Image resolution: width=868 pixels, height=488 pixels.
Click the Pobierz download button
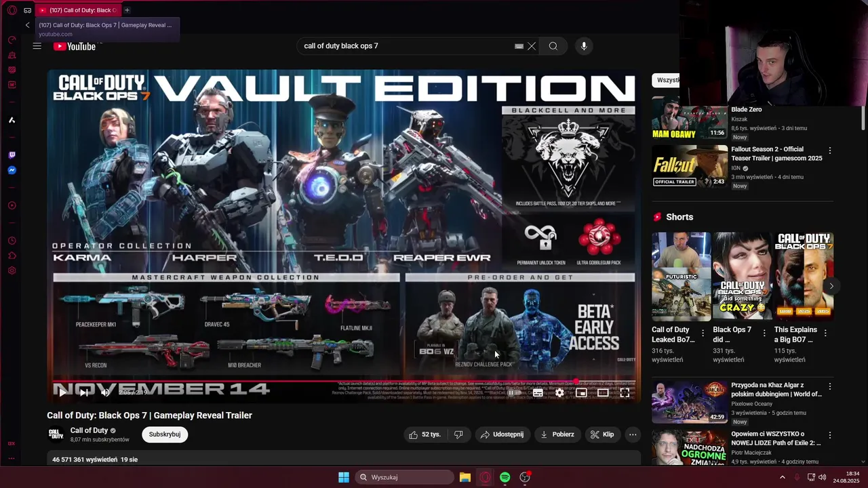557,434
